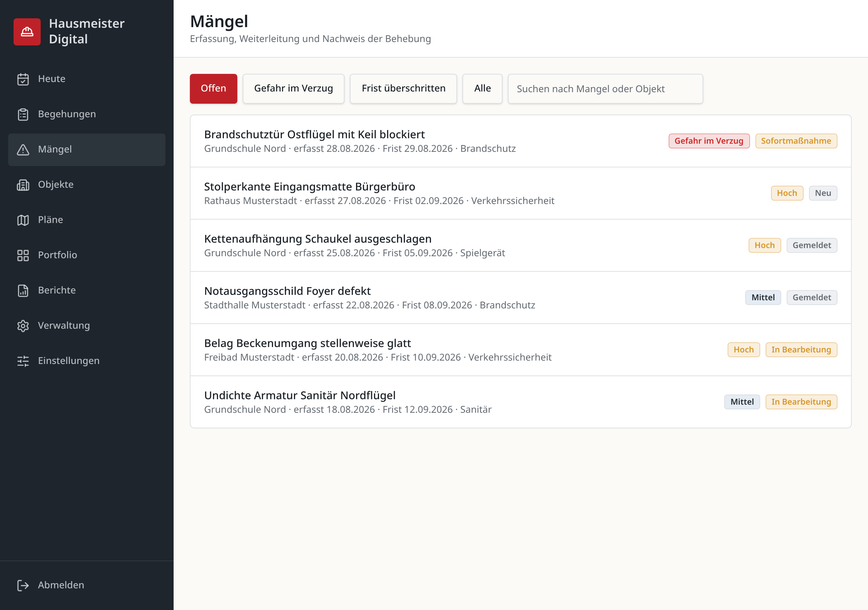Click Mittel badge on Notausgangsschild row

[x=763, y=298]
